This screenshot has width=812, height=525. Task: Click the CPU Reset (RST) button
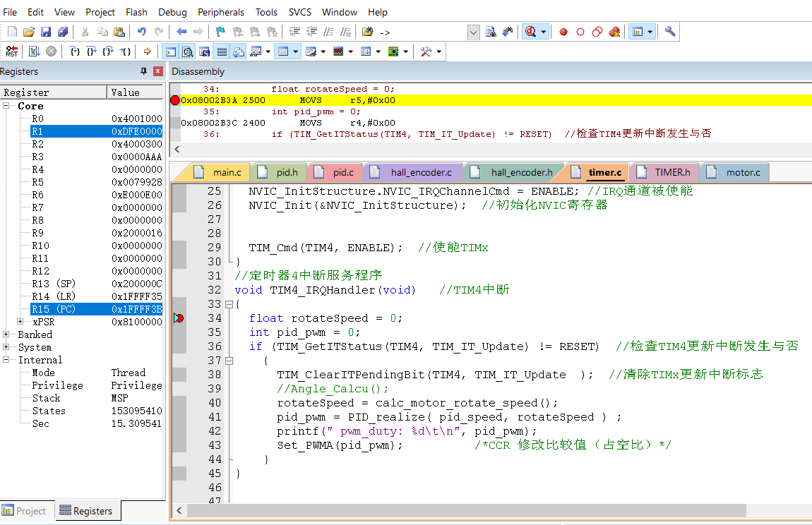(x=12, y=52)
